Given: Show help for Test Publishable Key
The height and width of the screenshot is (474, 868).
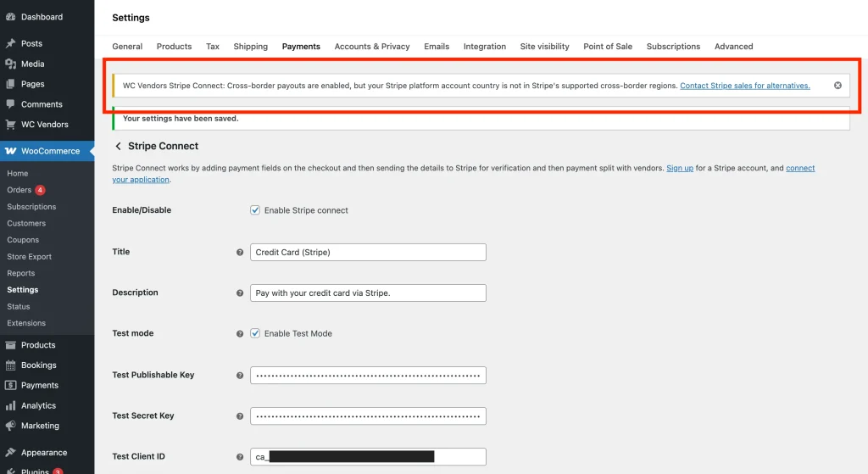Looking at the screenshot, I should point(240,376).
